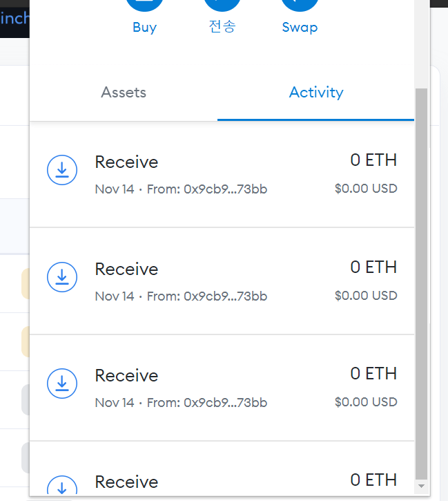Click the second Receive download icon

click(62, 276)
